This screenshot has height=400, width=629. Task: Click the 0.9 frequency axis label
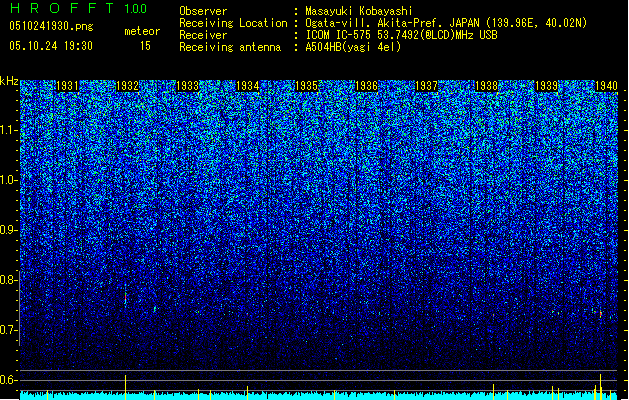click(8, 230)
